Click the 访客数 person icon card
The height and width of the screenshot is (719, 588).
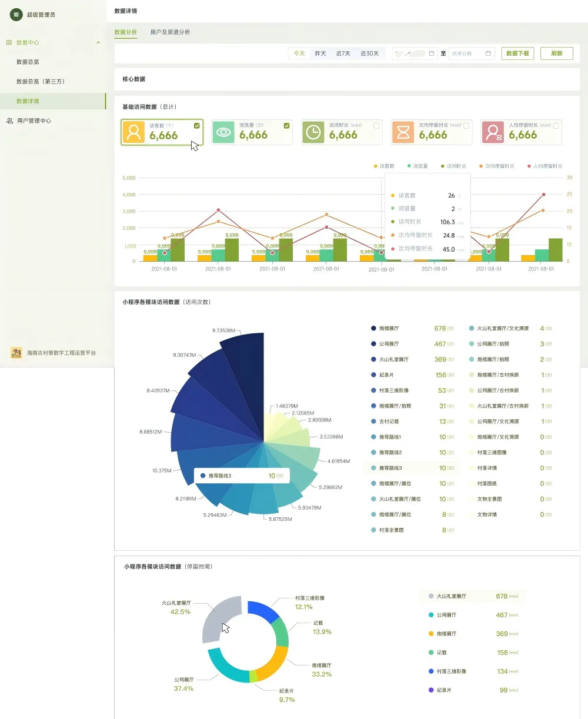coord(134,132)
